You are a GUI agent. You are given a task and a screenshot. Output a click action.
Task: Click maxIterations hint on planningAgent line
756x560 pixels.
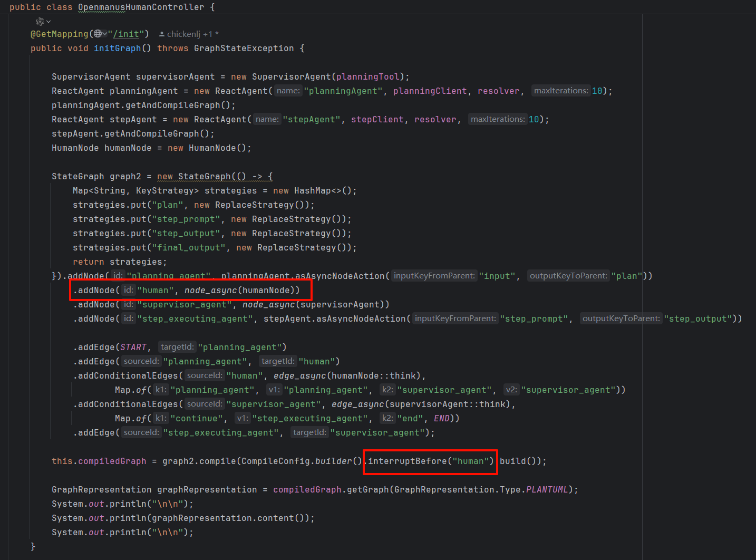[x=561, y=91]
